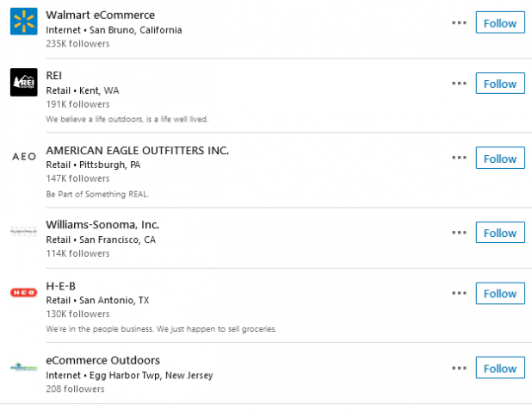Open the REI co-op logo

point(24,82)
